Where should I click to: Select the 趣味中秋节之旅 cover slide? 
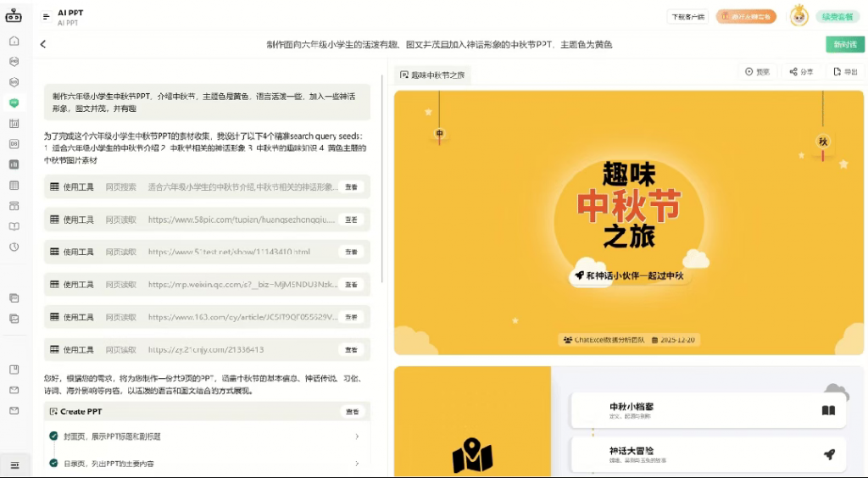[x=629, y=222]
